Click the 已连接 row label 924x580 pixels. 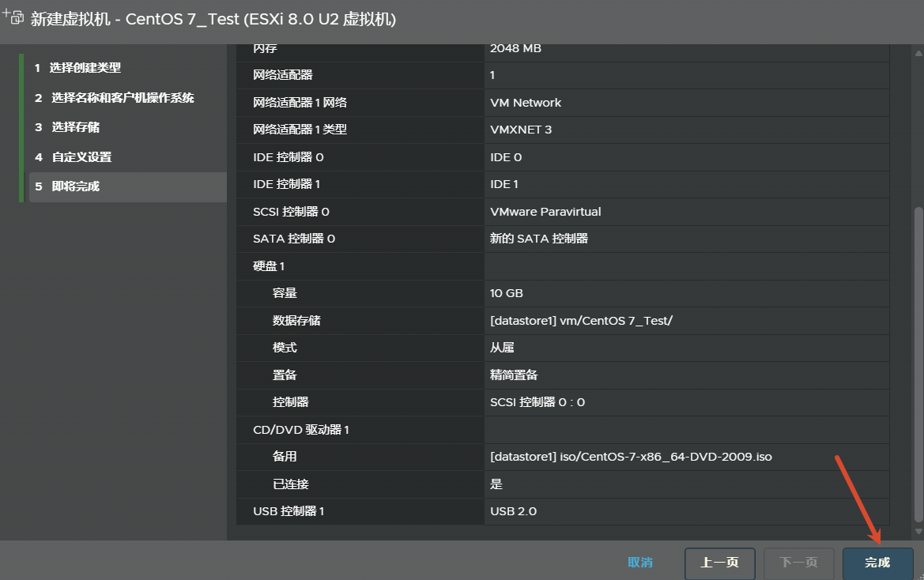[291, 484]
